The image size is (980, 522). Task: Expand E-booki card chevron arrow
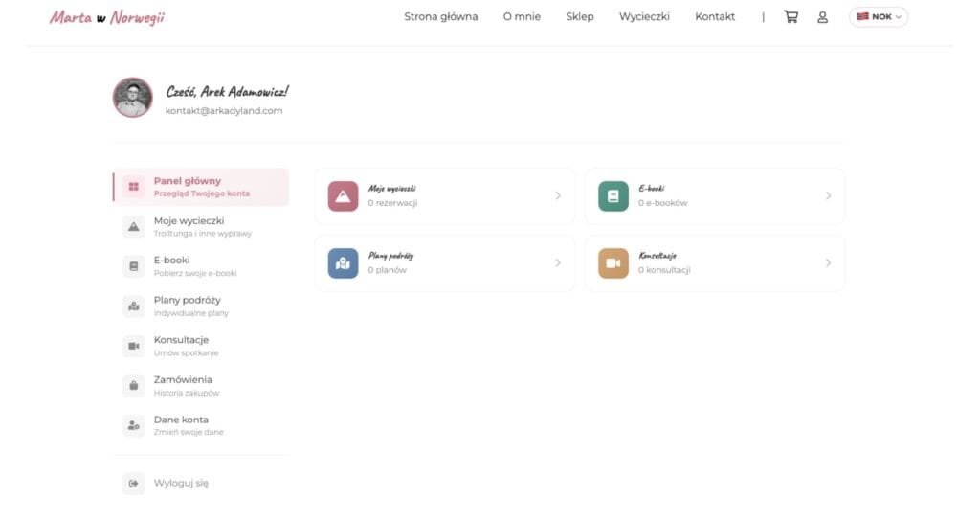828,196
